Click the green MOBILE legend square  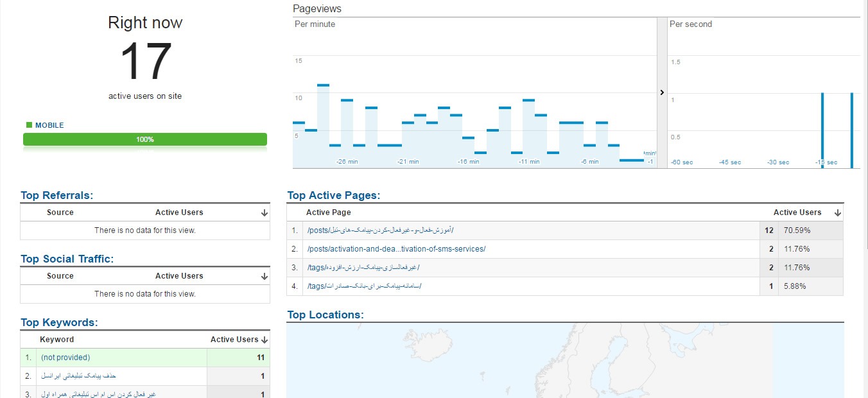pyautogui.click(x=29, y=125)
